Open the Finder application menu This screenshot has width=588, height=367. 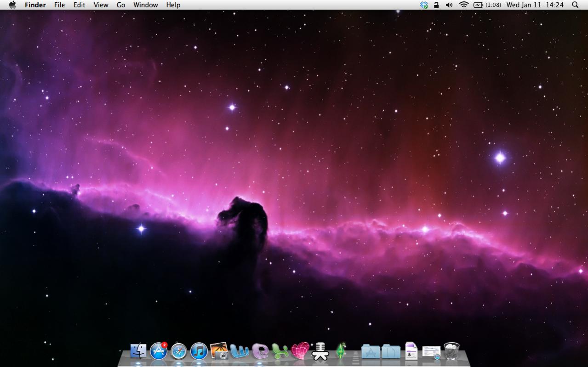(35, 5)
